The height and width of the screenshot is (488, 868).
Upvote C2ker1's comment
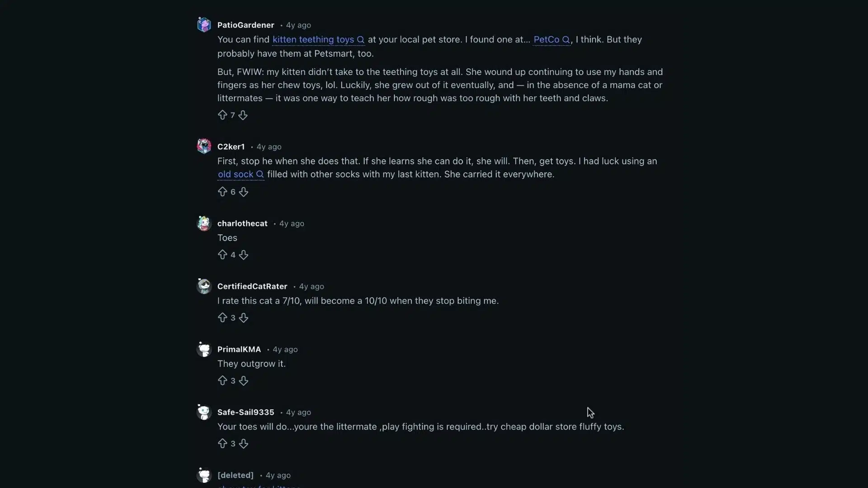pos(222,192)
